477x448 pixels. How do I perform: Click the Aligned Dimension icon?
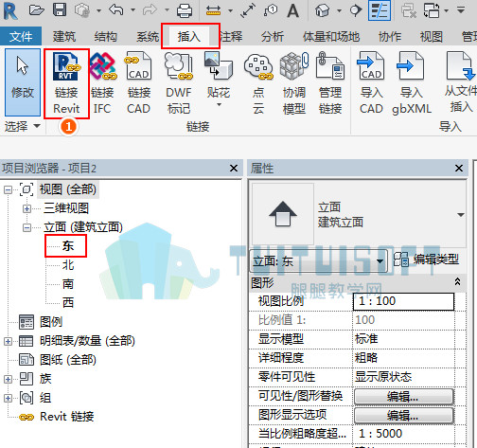tap(248, 10)
